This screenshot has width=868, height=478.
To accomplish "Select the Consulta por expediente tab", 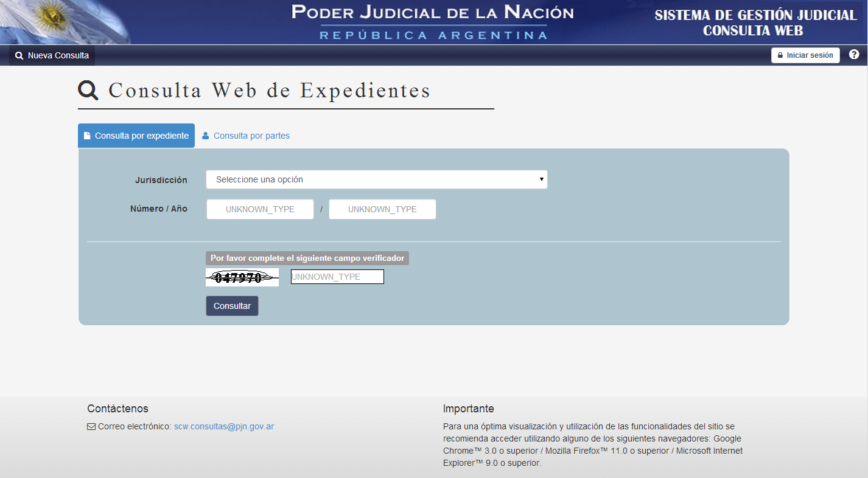I will [x=136, y=136].
